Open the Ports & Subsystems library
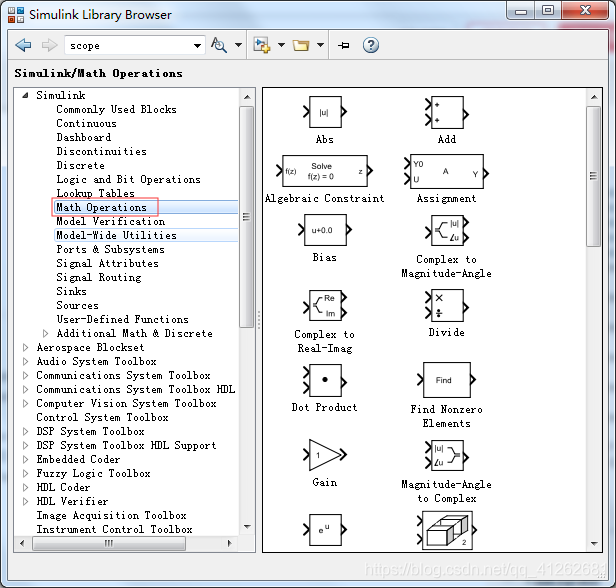 [110, 249]
